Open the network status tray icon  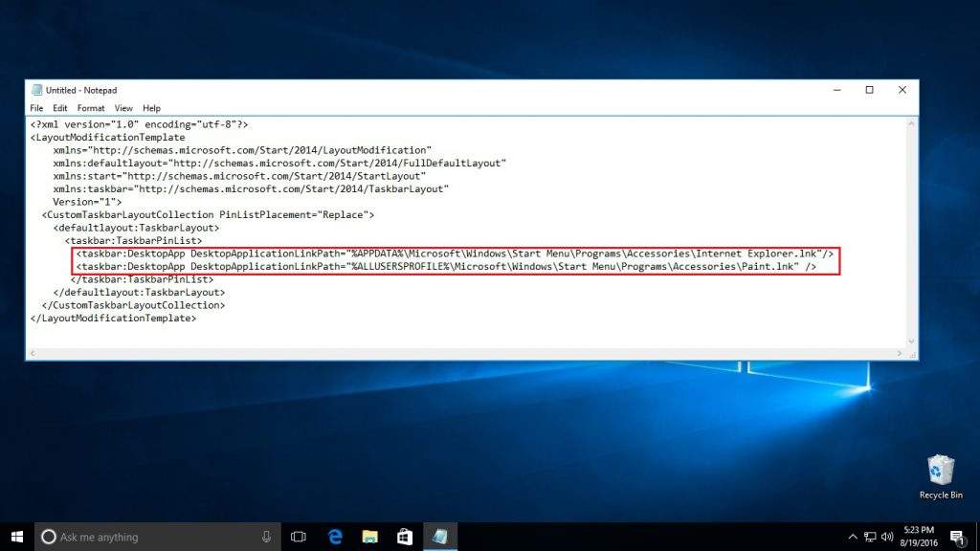click(x=870, y=536)
